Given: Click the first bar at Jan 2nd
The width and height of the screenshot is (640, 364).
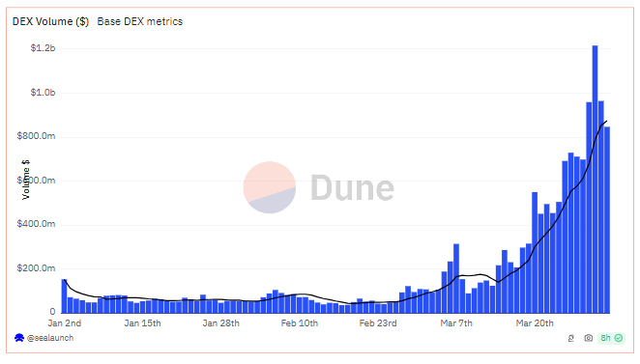Looking at the screenshot, I should pyautogui.click(x=64, y=296).
